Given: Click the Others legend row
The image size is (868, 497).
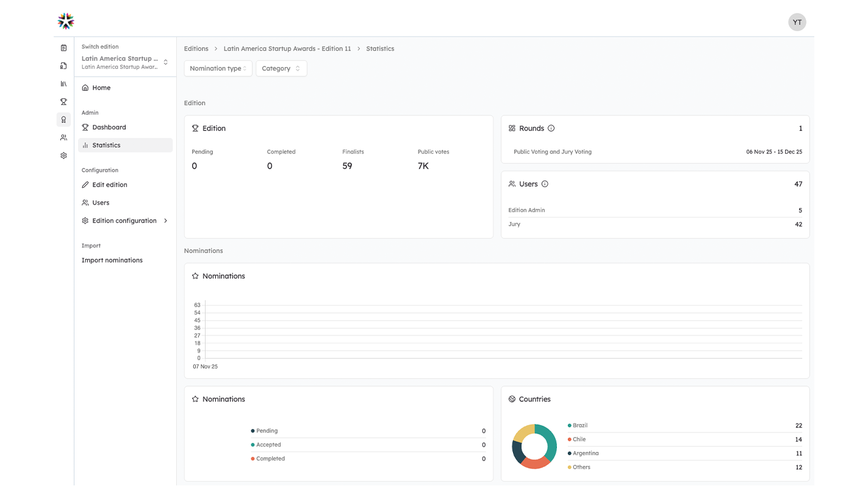Looking at the screenshot, I should [684, 468].
